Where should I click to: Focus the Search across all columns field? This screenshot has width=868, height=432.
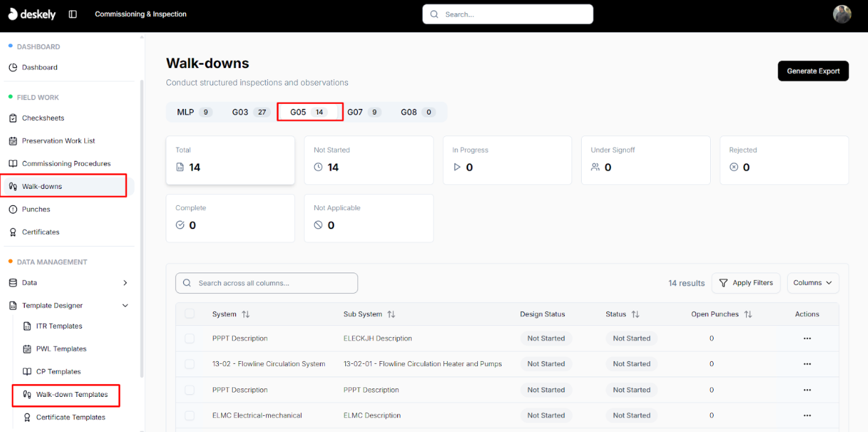(x=267, y=283)
